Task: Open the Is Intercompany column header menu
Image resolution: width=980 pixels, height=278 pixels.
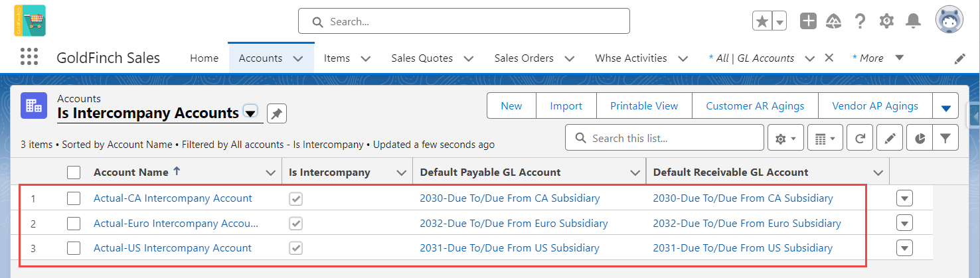Action: point(401,173)
